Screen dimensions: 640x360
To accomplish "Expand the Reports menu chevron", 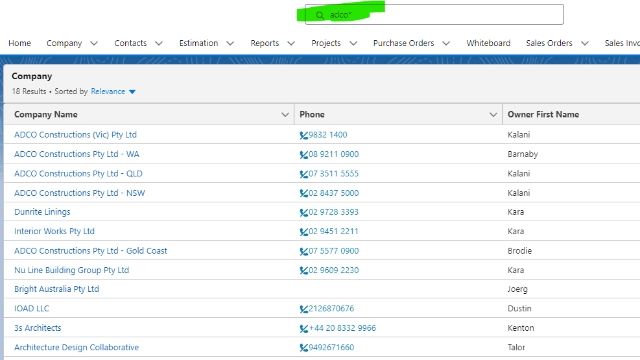I will pyautogui.click(x=291, y=43).
